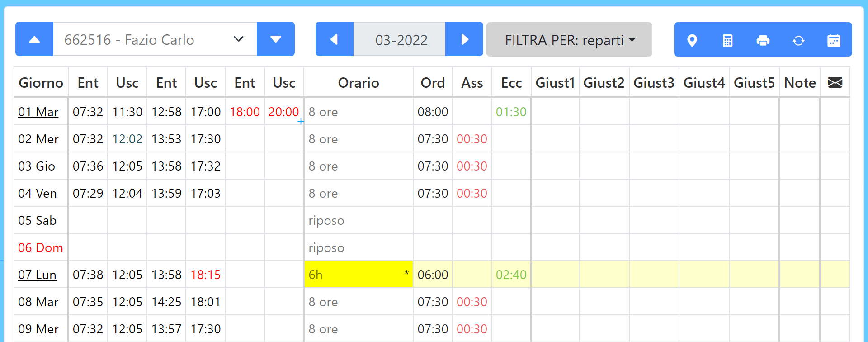Viewport: 868px width, 342px height.
Task: Click the 03-2022 month field
Action: point(400,39)
